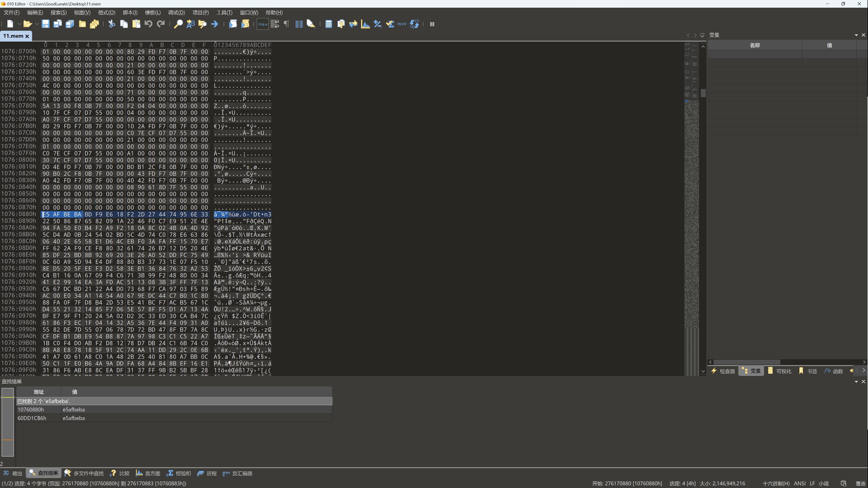Open the 文件(F) menu
This screenshot has height=488, width=868.
[x=12, y=12]
